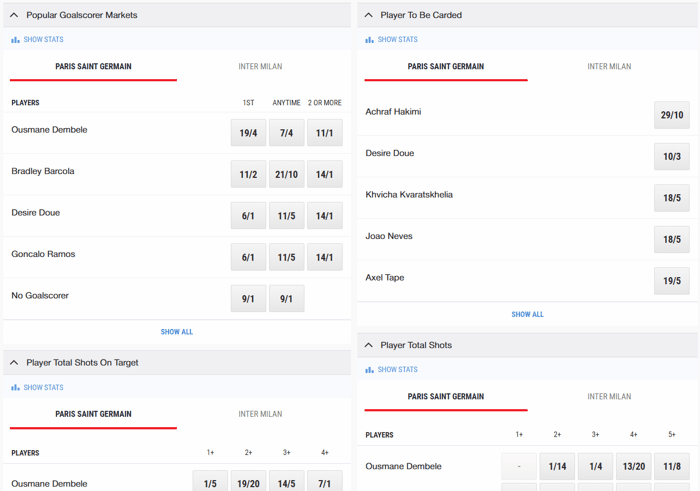Select Paris Saint Germain tab in Player To Be Carded

[x=446, y=67]
